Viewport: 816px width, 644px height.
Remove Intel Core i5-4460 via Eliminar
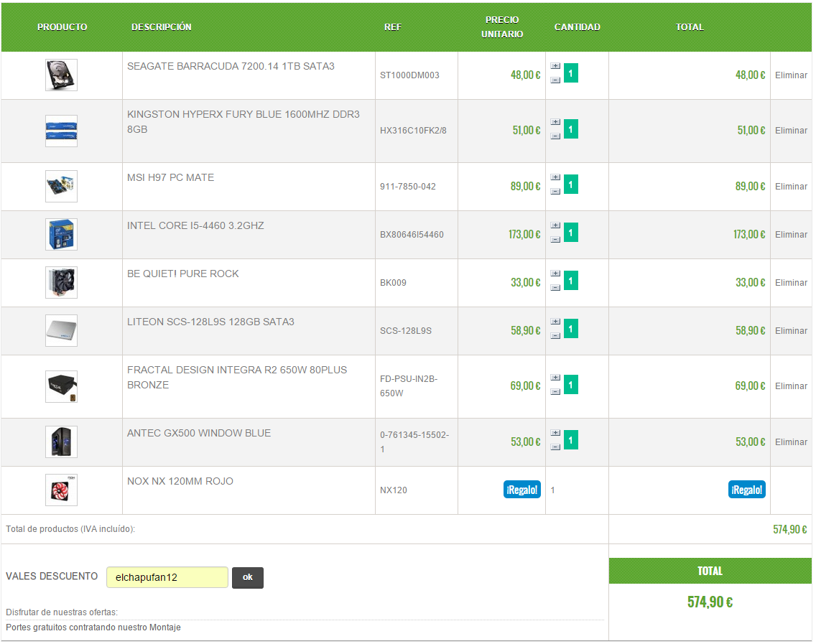click(x=791, y=235)
